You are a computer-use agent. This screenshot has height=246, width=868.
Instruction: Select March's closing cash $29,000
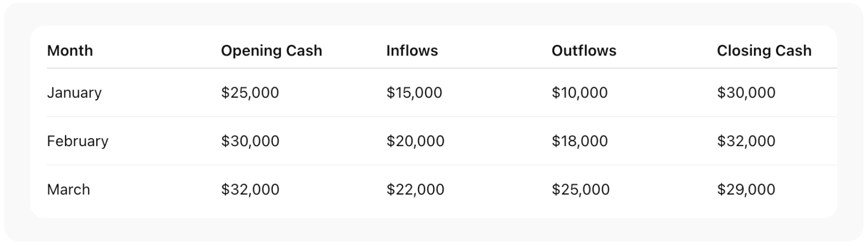point(746,190)
